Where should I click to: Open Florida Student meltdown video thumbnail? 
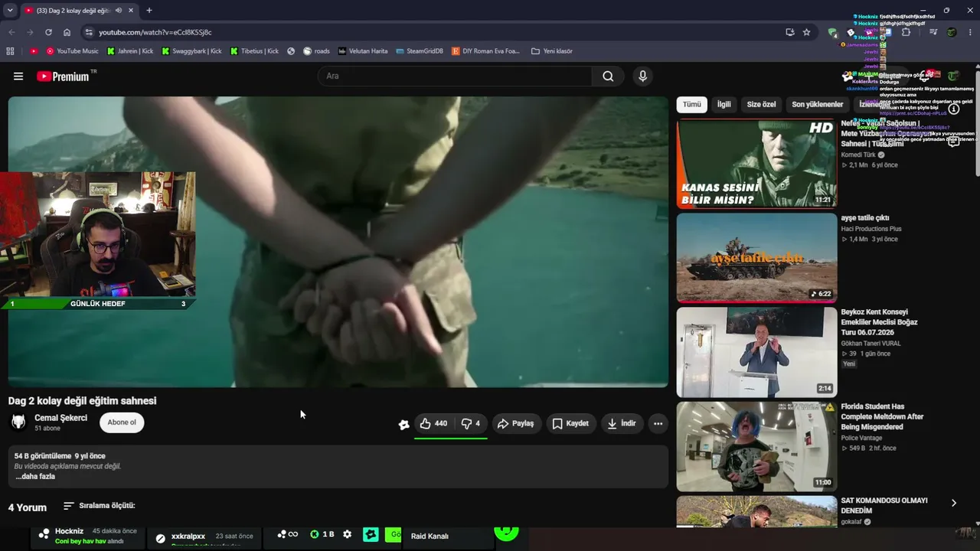click(756, 447)
